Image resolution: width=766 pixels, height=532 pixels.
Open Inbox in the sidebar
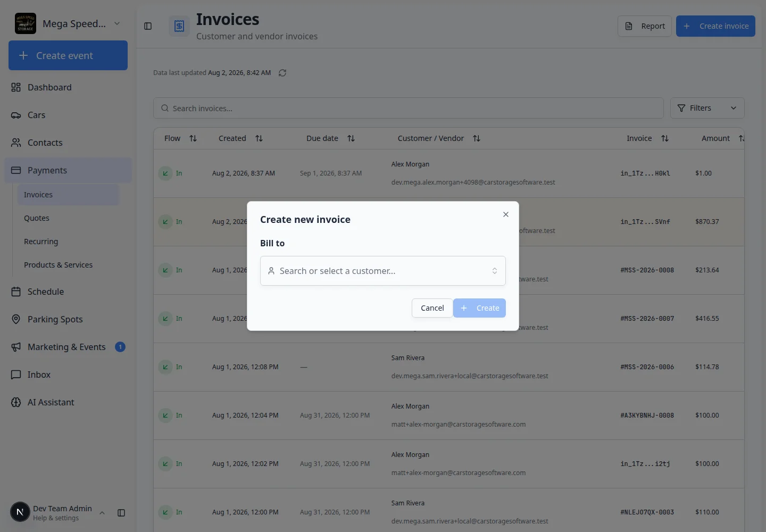click(68, 375)
